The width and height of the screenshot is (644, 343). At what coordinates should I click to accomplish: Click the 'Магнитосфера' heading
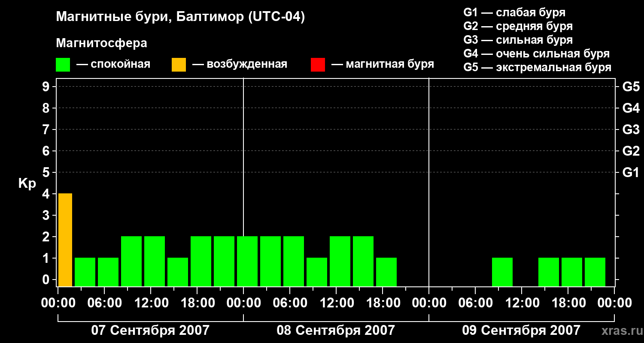point(101,43)
